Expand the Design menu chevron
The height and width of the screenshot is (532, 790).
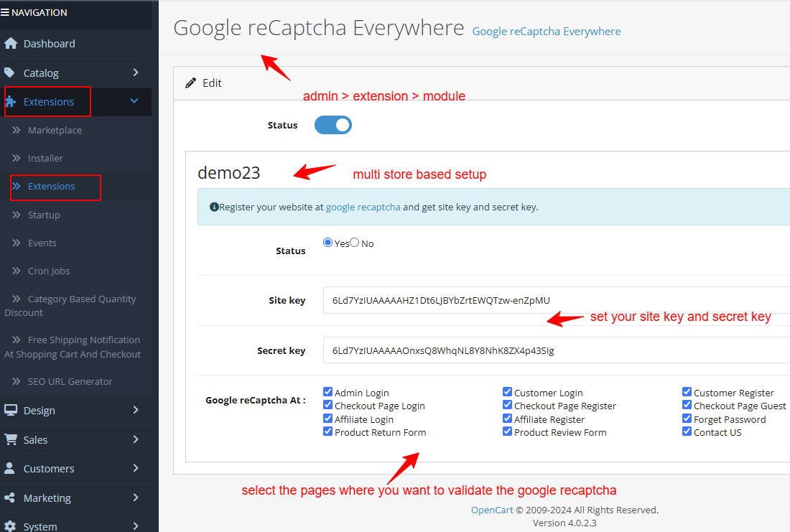point(136,410)
